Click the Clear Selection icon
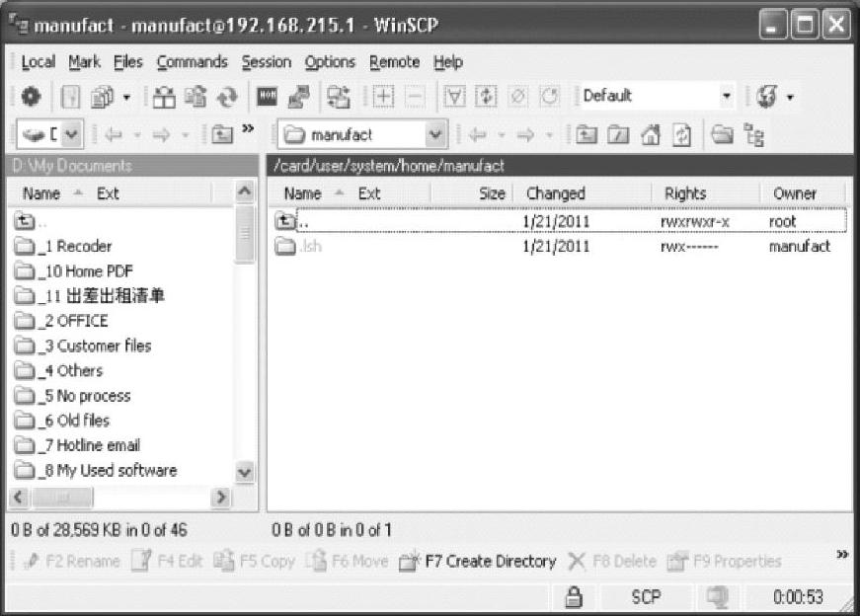Screen dimensions: 860x616 click(517, 97)
